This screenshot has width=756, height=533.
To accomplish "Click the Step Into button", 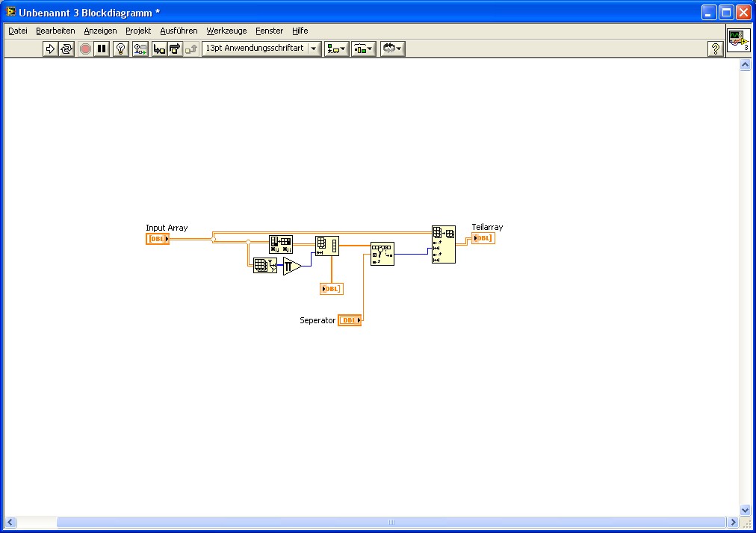I will (159, 49).
